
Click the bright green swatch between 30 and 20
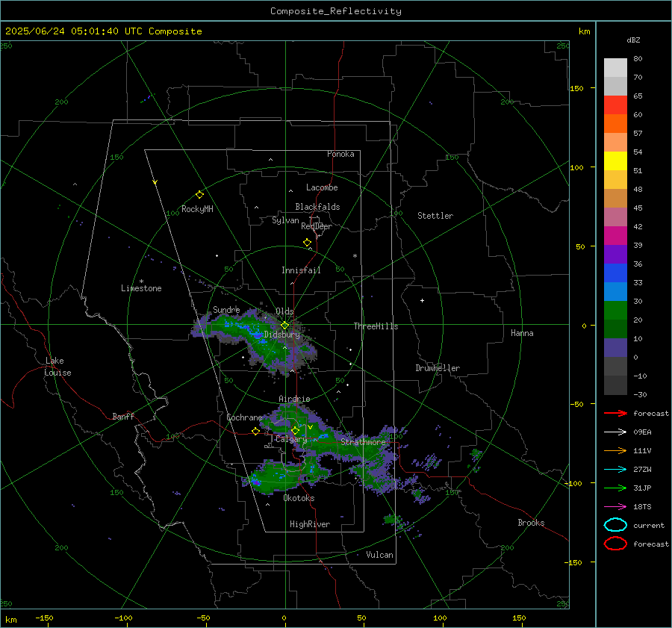(x=615, y=311)
